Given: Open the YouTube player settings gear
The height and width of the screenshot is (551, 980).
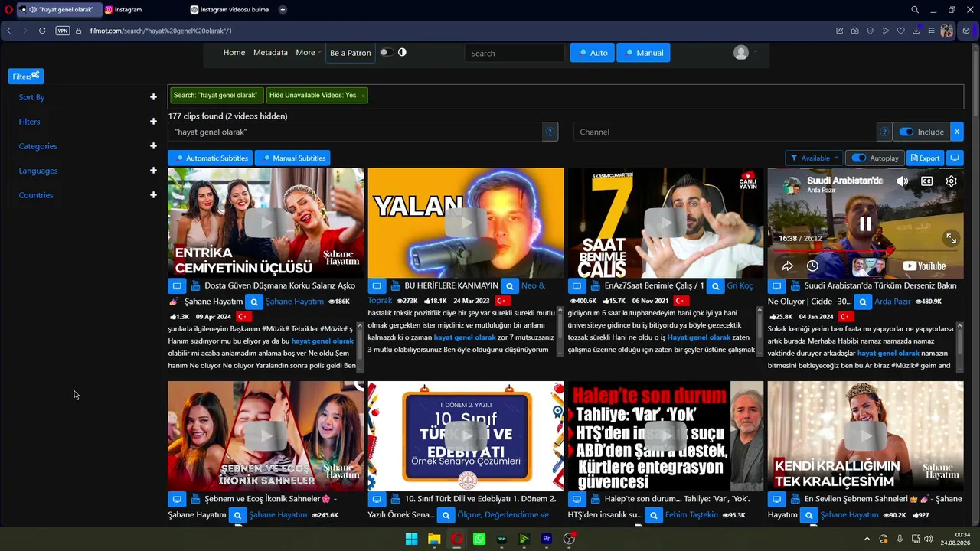Looking at the screenshot, I should click(x=951, y=181).
